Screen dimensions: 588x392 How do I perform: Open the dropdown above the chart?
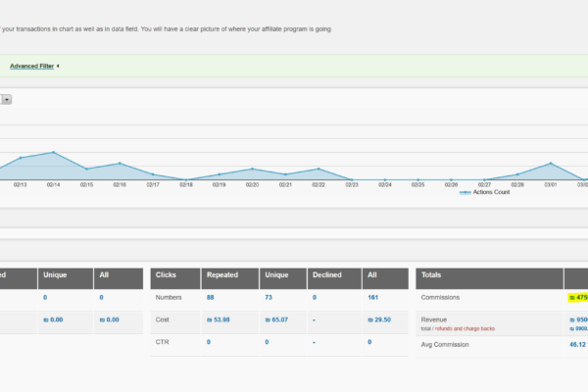pyautogui.click(x=6, y=99)
